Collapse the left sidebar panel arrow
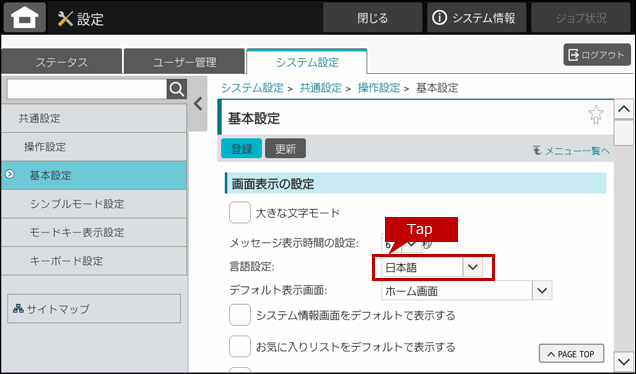This screenshot has height=374, width=636. tap(198, 104)
